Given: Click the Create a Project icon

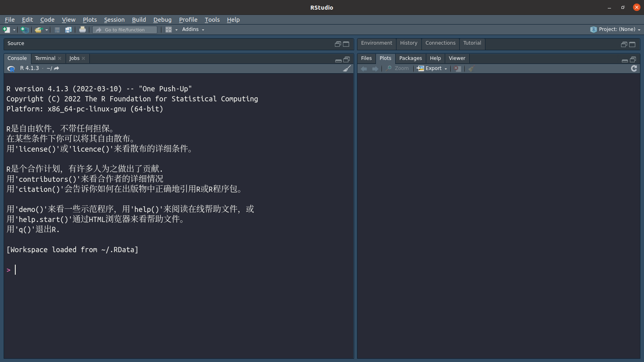Looking at the screenshot, I should tap(25, 30).
